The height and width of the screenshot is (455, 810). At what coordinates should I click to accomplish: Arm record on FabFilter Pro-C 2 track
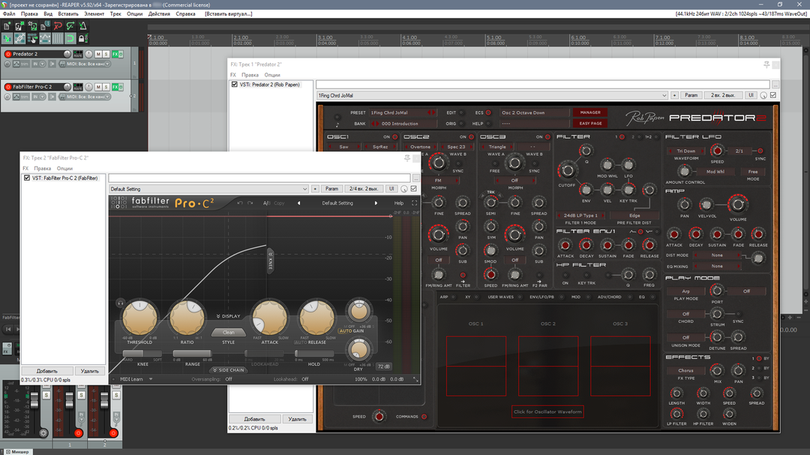[x=8, y=87]
